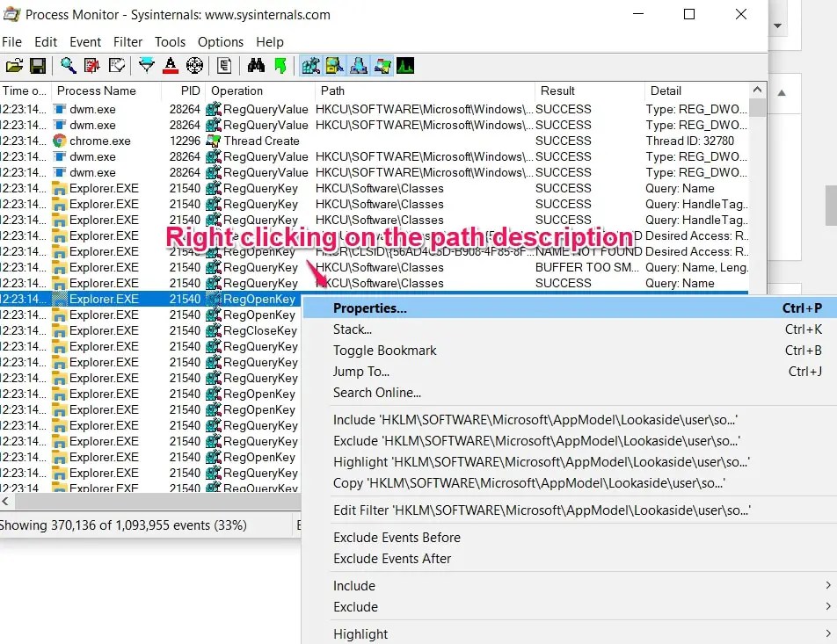This screenshot has height=644, width=837.
Task: Click the Include Process From Window target icon
Action: (194, 66)
